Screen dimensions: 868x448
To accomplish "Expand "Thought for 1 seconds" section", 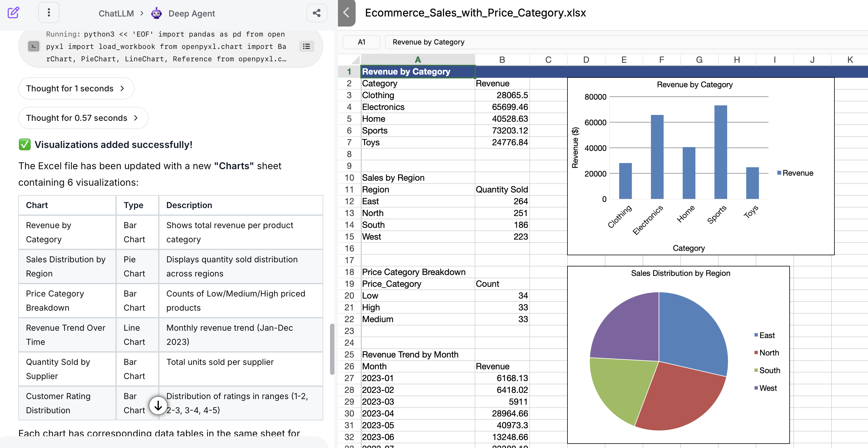I will coord(76,88).
